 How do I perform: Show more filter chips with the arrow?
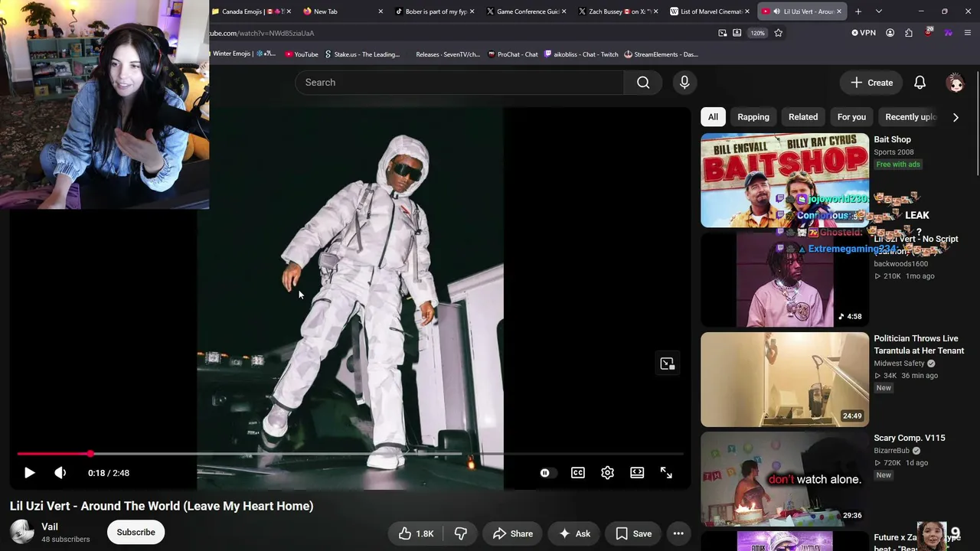[955, 117]
